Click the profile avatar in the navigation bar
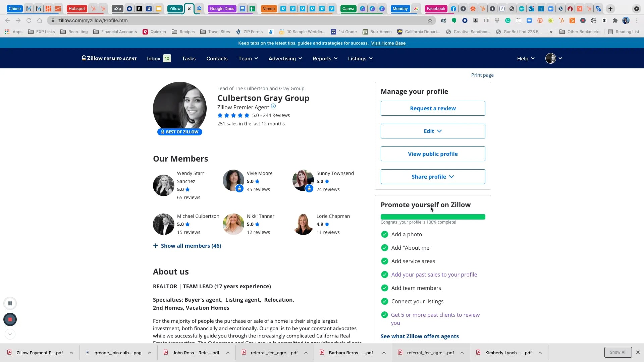The width and height of the screenshot is (644, 362). click(x=550, y=58)
